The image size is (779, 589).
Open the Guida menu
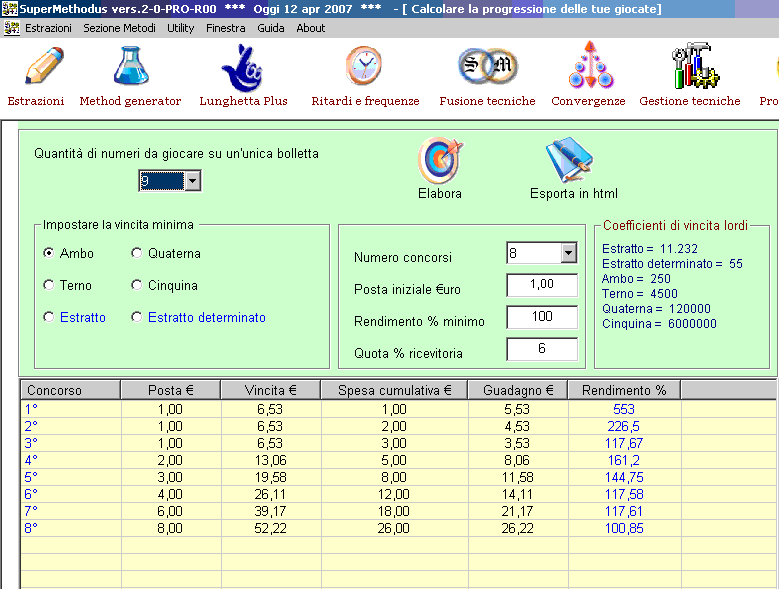271,28
